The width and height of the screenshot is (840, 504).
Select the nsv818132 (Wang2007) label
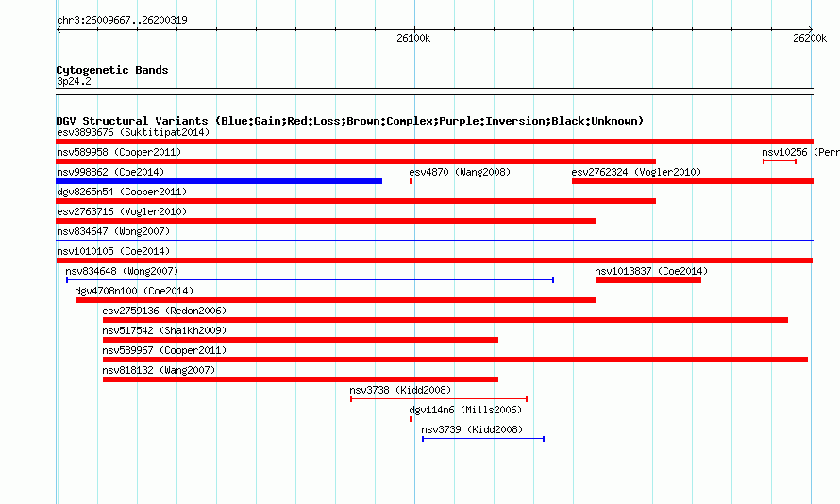[x=159, y=370]
